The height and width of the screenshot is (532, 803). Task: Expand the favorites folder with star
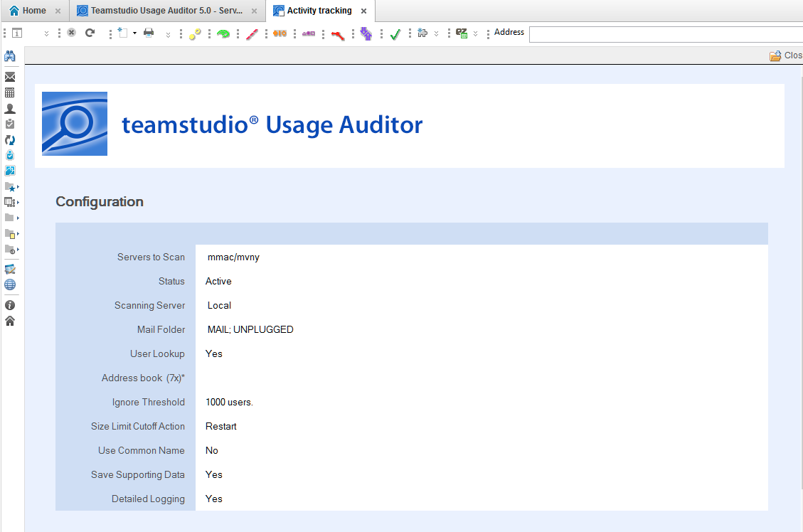tap(11, 187)
